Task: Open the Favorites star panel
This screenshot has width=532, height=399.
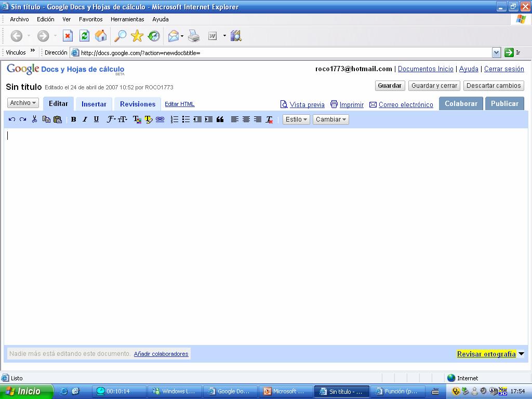Action: click(137, 36)
